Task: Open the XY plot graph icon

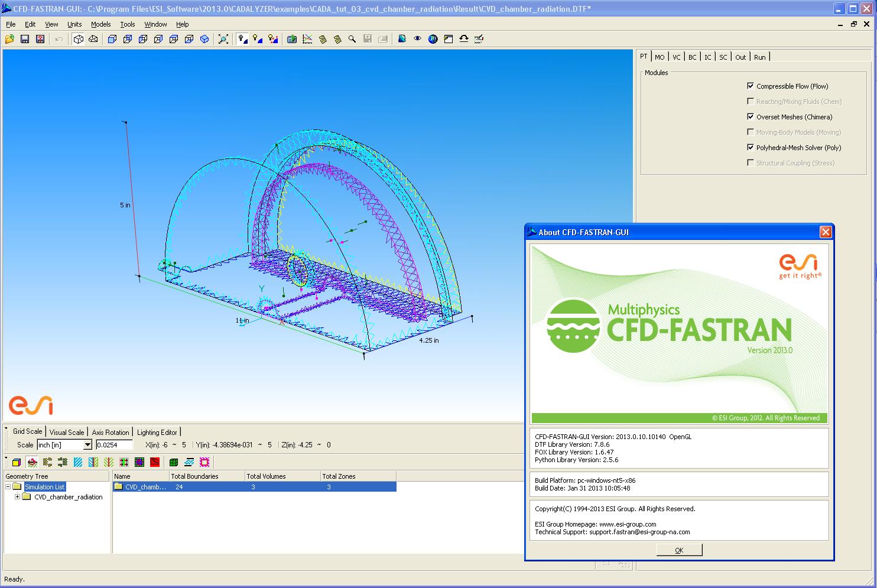Action: pos(307,39)
